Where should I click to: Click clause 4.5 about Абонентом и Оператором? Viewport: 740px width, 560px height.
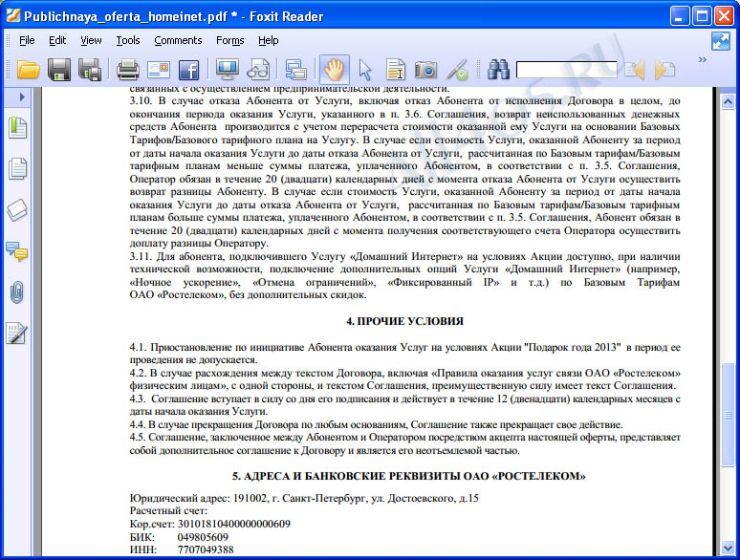coord(405,444)
